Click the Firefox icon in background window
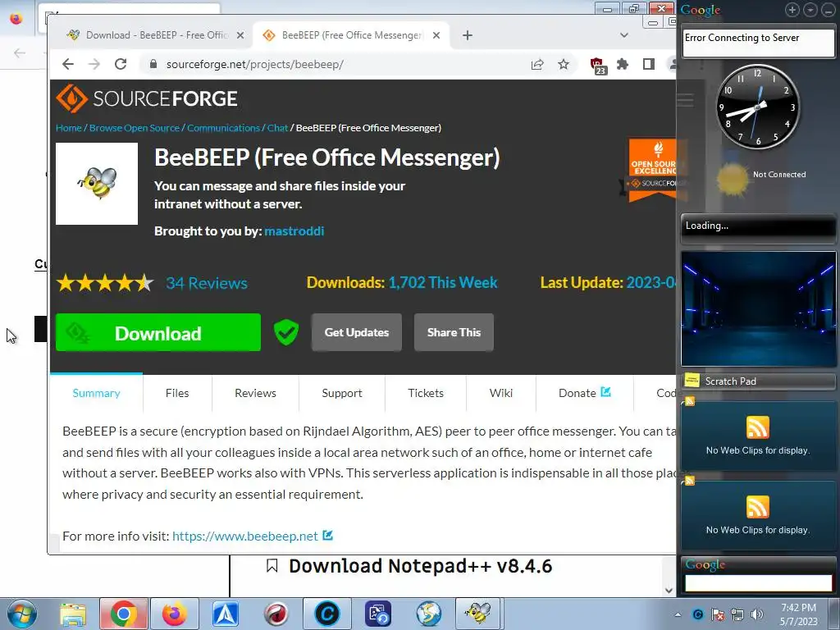 point(16,18)
